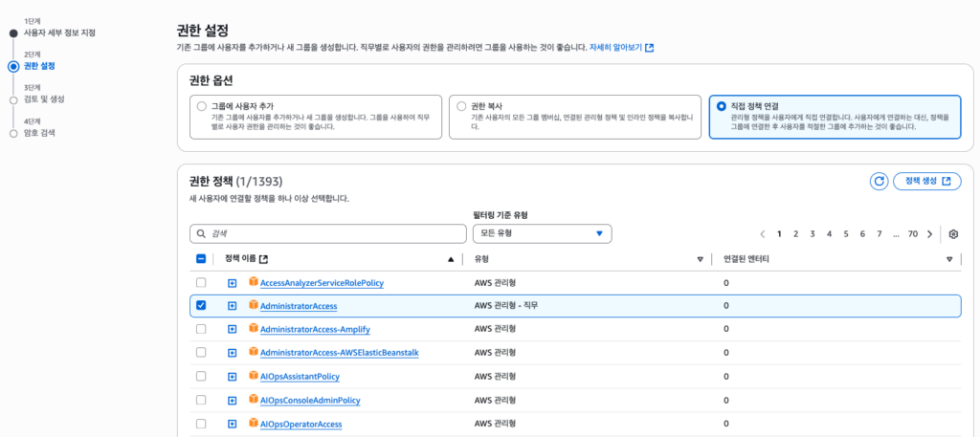Choose the 권한 복사 radio option
This screenshot has height=437, width=980.
pyautogui.click(x=462, y=106)
